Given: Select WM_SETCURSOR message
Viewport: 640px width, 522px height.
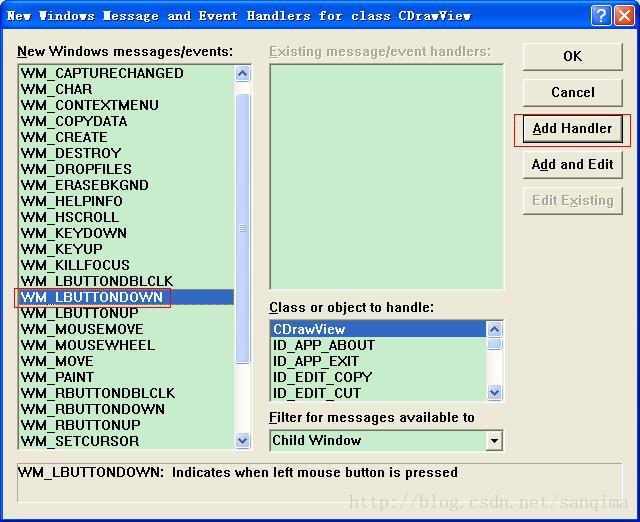Looking at the screenshot, I should [x=127, y=441].
